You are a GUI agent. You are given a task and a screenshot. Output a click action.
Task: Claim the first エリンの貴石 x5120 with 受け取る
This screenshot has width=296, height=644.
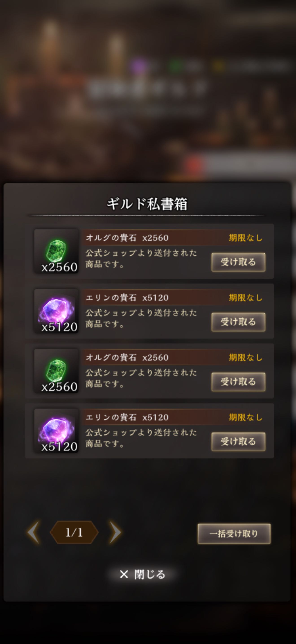coord(238,322)
